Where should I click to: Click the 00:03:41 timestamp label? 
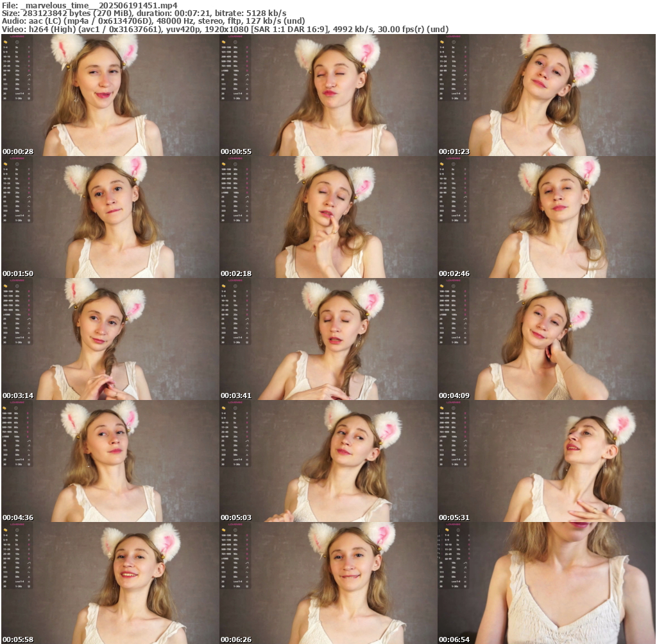[x=236, y=396]
